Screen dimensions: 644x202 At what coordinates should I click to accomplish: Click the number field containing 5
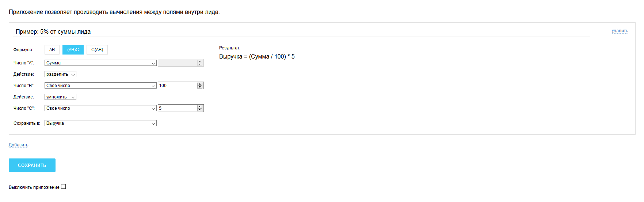tap(177, 108)
